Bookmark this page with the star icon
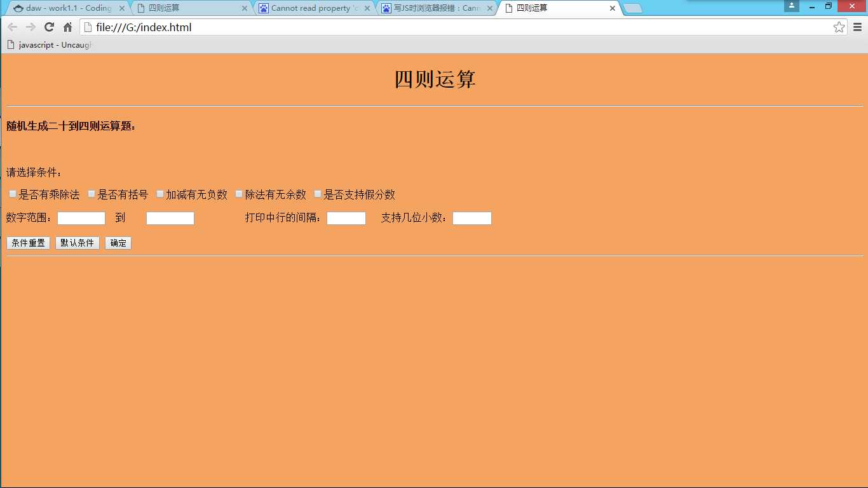 (839, 27)
